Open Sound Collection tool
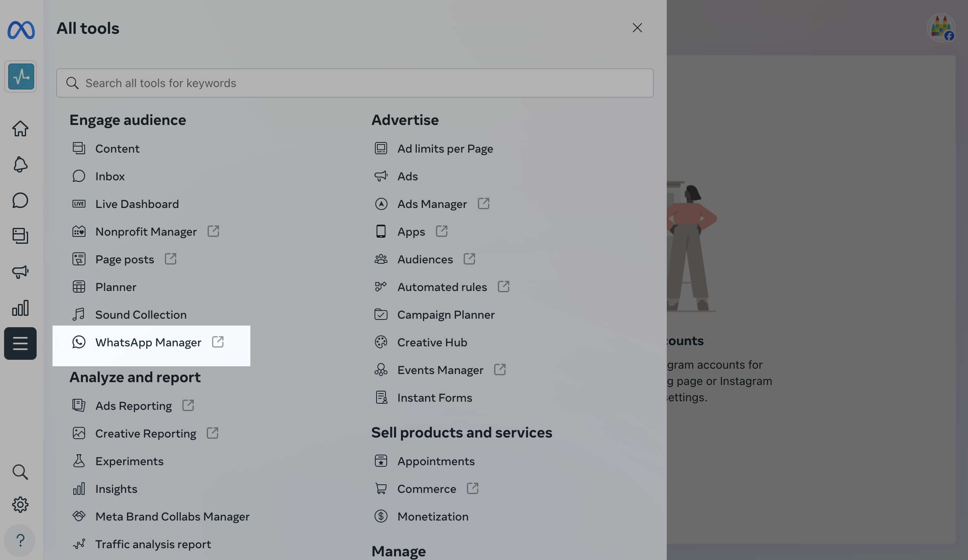Screen dimensions: 968x560 point(141,315)
